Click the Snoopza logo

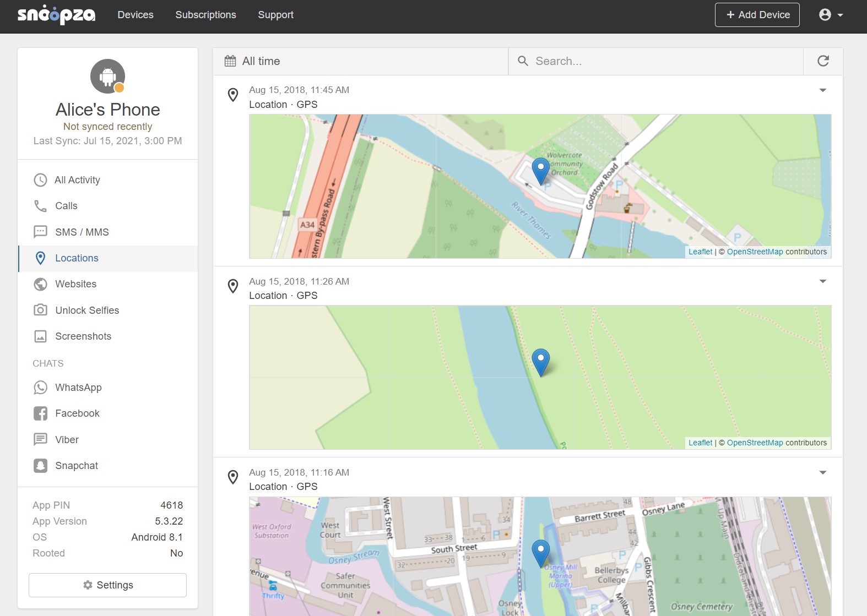[x=56, y=15]
